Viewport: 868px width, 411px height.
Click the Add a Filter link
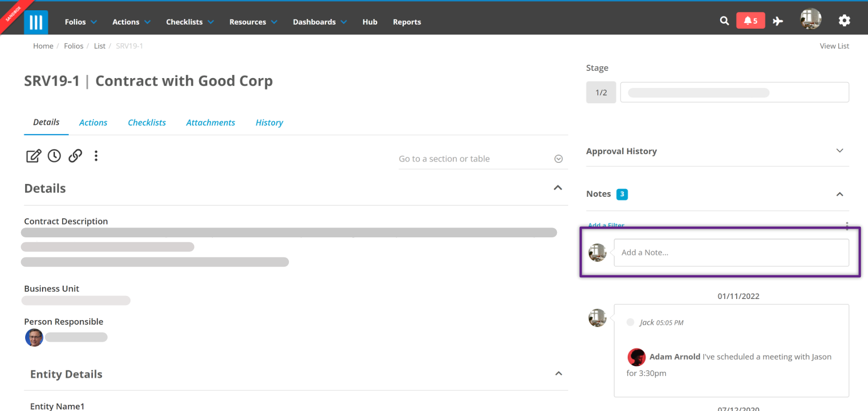pyautogui.click(x=606, y=225)
